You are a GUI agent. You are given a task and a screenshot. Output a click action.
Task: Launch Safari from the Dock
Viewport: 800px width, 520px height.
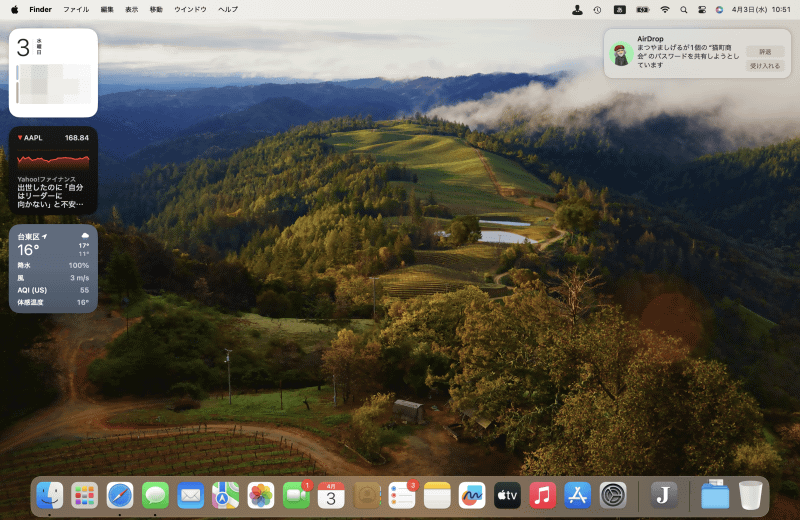[x=120, y=495]
